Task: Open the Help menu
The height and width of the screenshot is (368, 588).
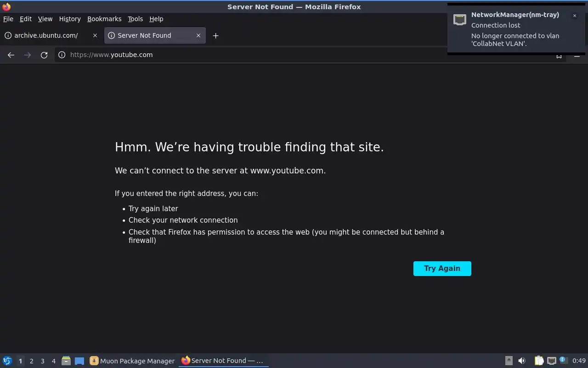Action: pos(156,19)
